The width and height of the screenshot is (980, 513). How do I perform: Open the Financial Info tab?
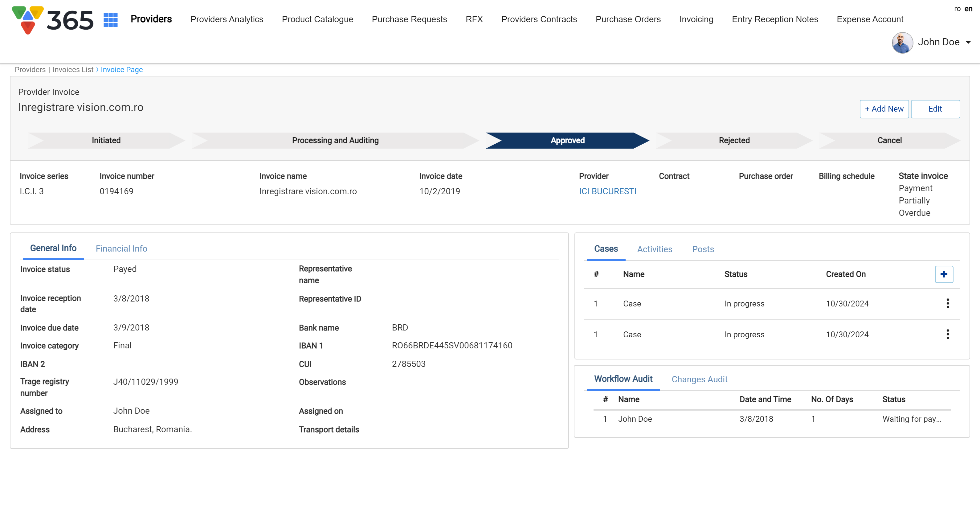coord(121,248)
